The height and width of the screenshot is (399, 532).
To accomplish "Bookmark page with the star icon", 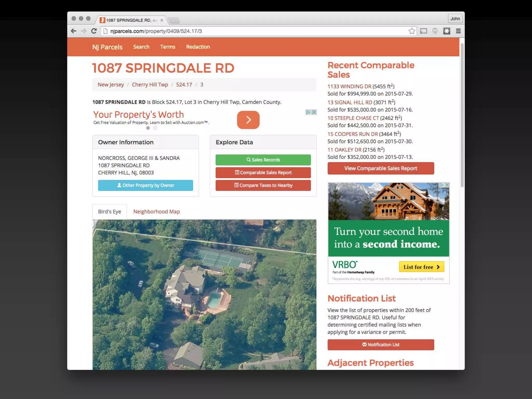I will point(411,31).
